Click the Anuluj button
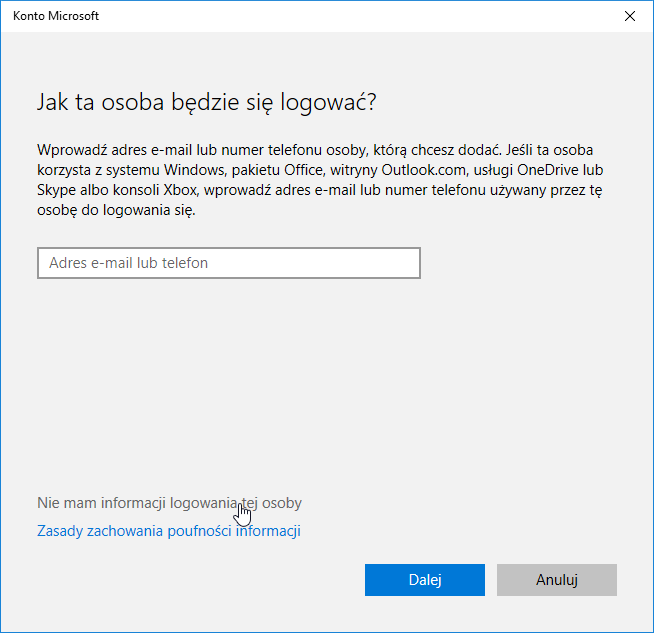Viewport: 654px width, 633px height. point(556,580)
